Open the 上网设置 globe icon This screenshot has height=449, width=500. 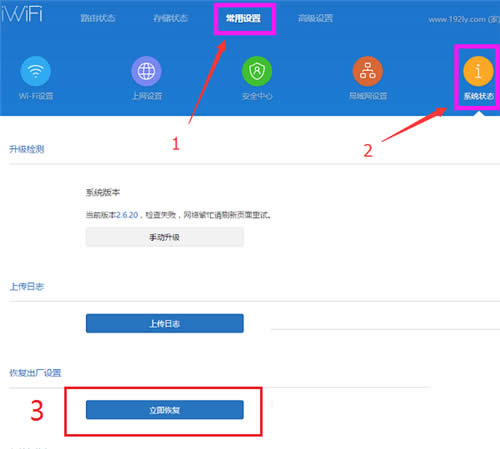(x=146, y=71)
